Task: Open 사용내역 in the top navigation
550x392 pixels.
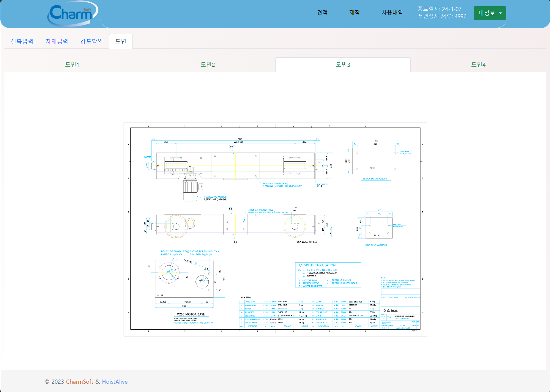Action: (x=392, y=12)
